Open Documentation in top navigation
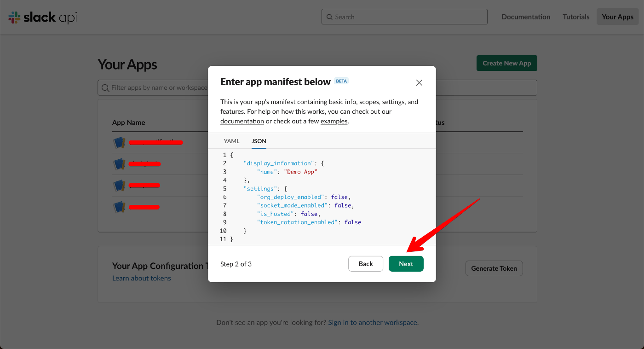644x349 pixels. point(526,17)
